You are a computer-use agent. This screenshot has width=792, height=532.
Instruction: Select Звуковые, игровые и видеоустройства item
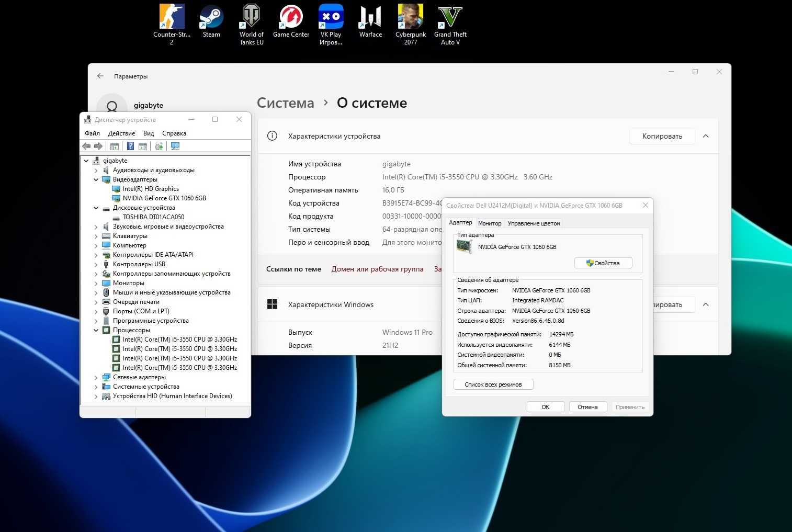tap(168, 227)
